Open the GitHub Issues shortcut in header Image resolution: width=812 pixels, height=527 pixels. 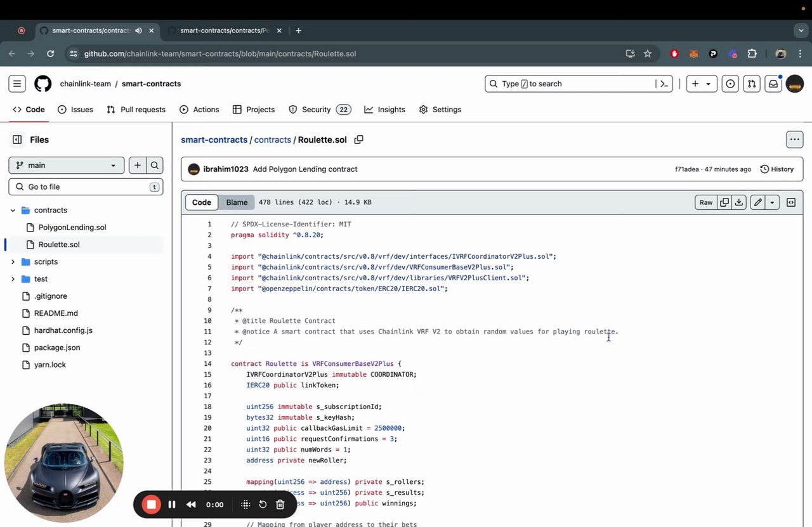click(730, 84)
